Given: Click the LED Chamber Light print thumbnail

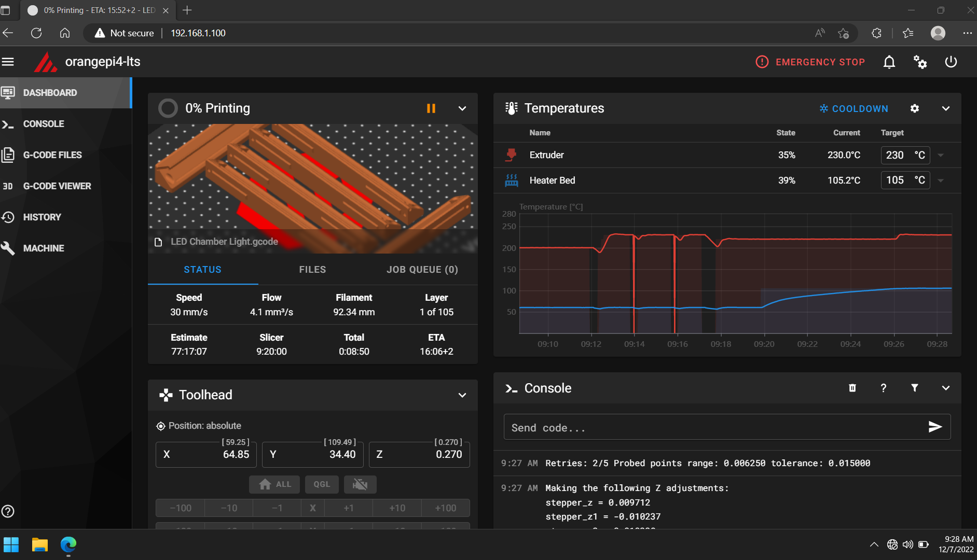Looking at the screenshot, I should [312, 189].
